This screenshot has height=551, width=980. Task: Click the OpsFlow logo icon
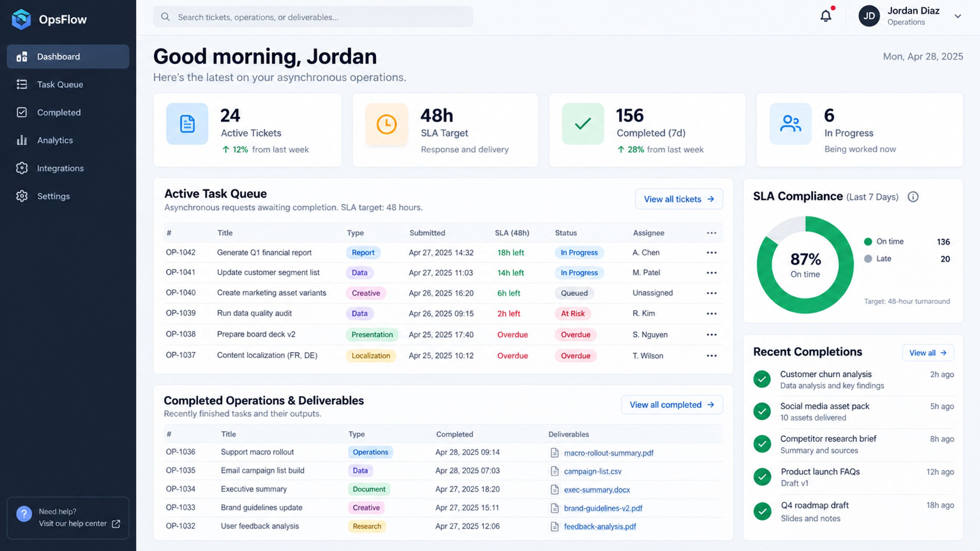coord(21,19)
